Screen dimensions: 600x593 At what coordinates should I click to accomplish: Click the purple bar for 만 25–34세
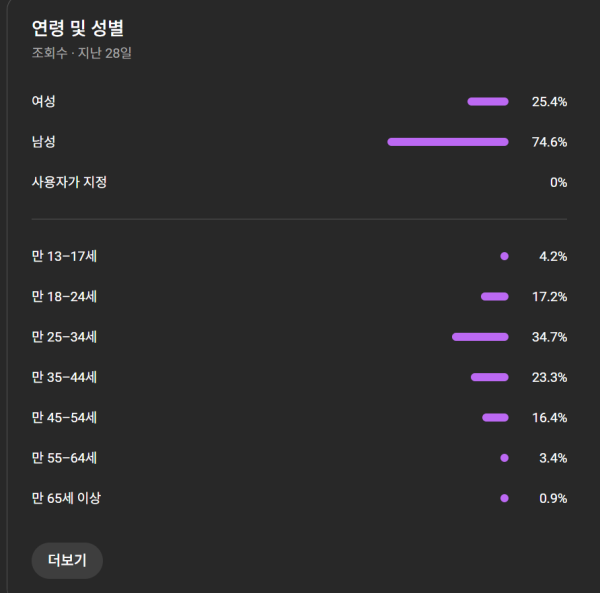click(x=480, y=337)
